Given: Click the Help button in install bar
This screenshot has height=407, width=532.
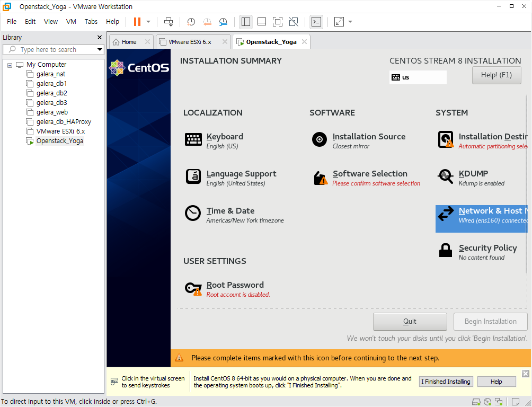Looking at the screenshot, I should tap(496, 382).
